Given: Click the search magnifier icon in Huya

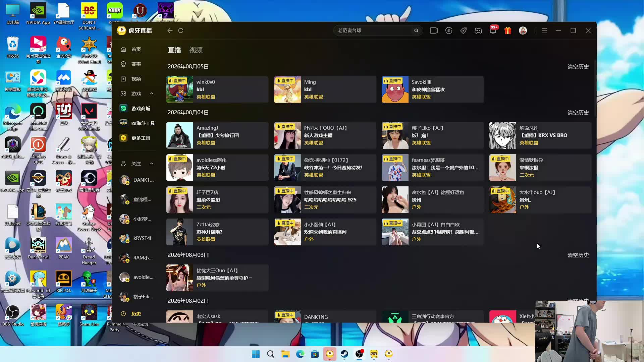Looking at the screenshot, I should [x=416, y=31].
